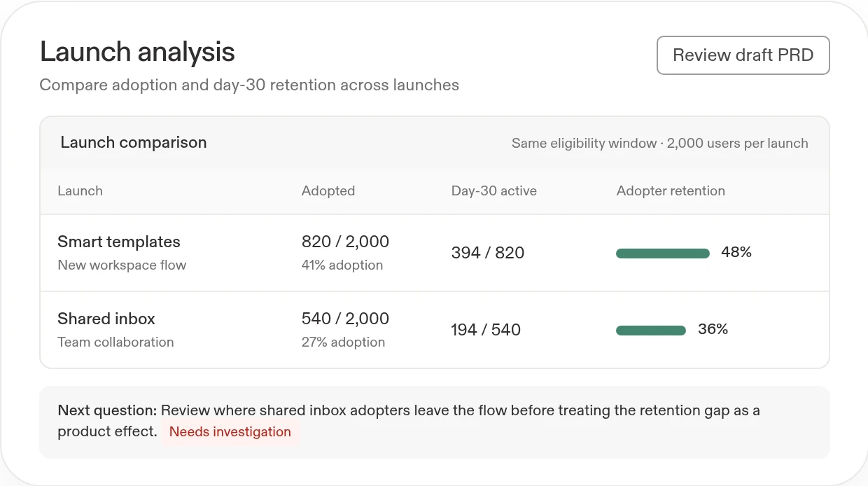Click the 48% retention value

[x=736, y=253]
